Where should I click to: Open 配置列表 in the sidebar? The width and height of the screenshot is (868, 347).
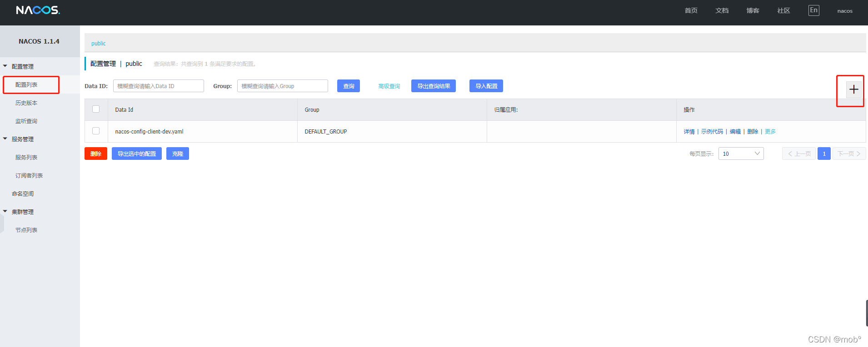click(x=26, y=84)
